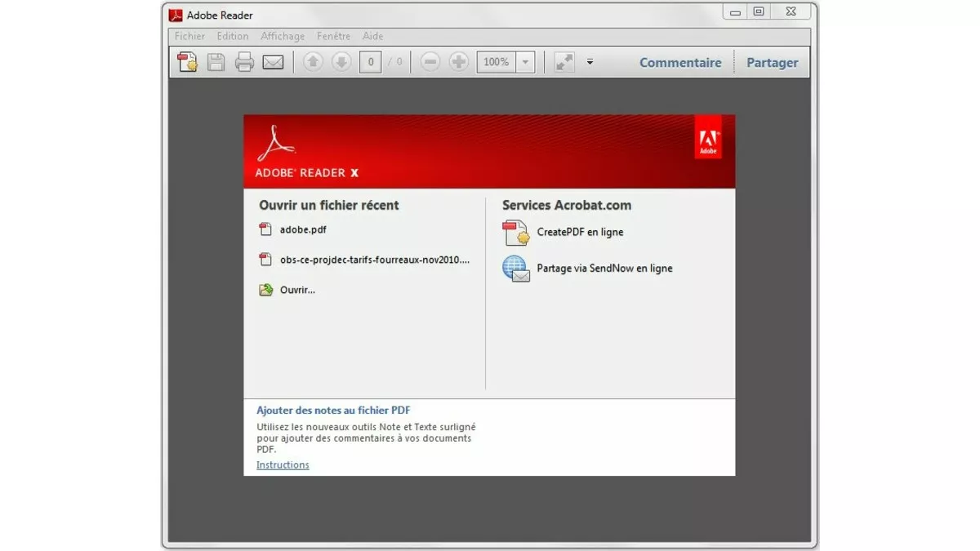Click the Create PDF toolbar icon

(x=186, y=61)
